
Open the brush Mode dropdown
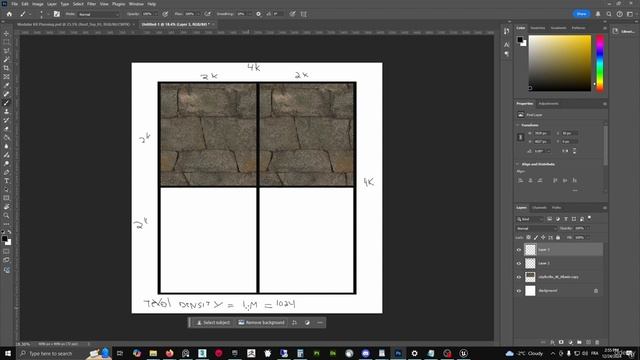[x=98, y=14]
